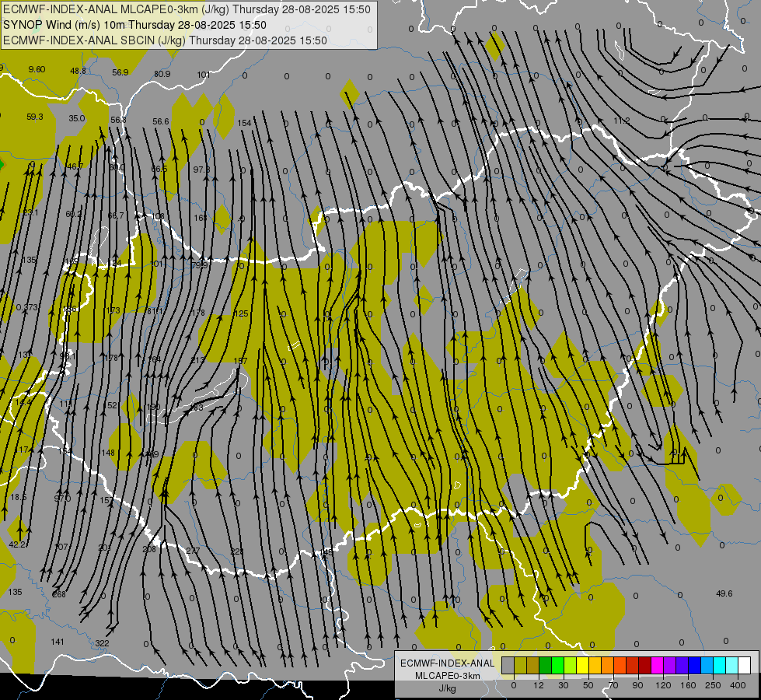Pick the yellow swatch in the color scale
761x700 pixels.
point(583,665)
